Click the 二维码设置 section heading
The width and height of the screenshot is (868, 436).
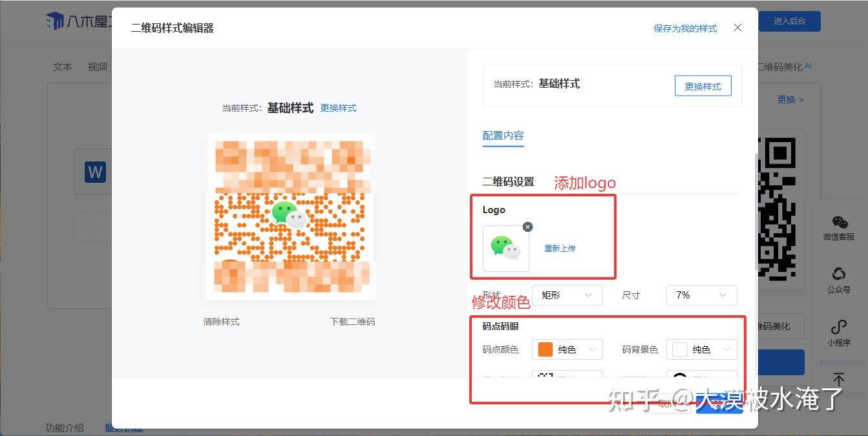509,182
